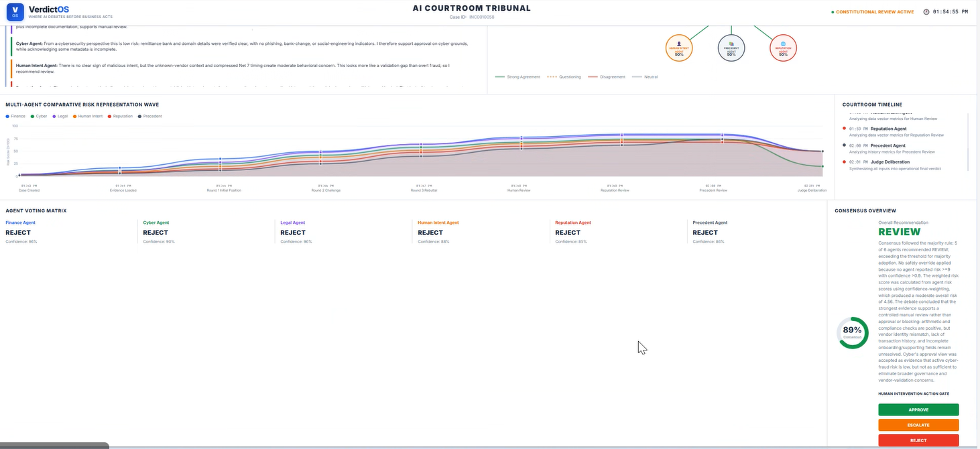Select the Precedent Agent node circle
This screenshot has width=980, height=449.
pos(731,48)
